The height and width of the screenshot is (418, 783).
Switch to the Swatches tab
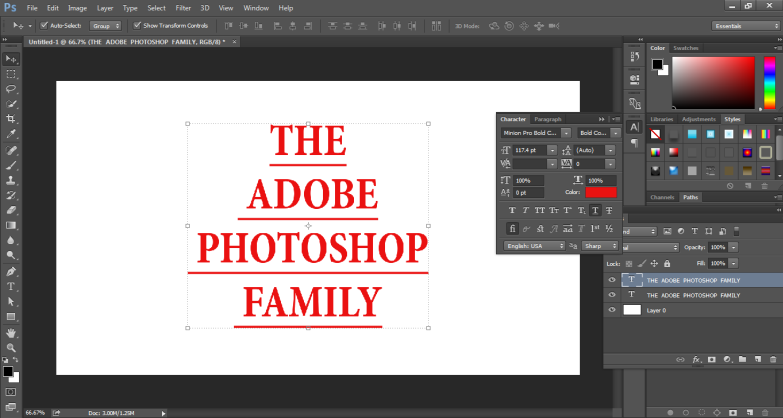[x=686, y=48]
